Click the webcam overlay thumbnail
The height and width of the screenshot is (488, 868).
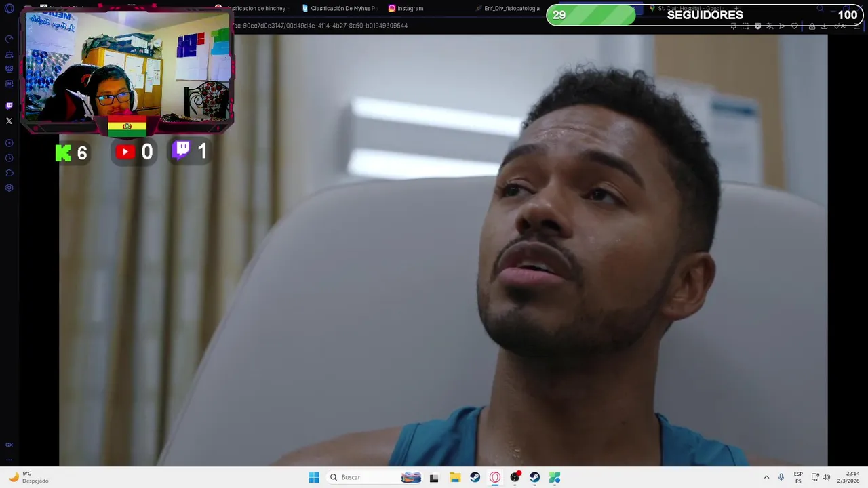coord(127,66)
